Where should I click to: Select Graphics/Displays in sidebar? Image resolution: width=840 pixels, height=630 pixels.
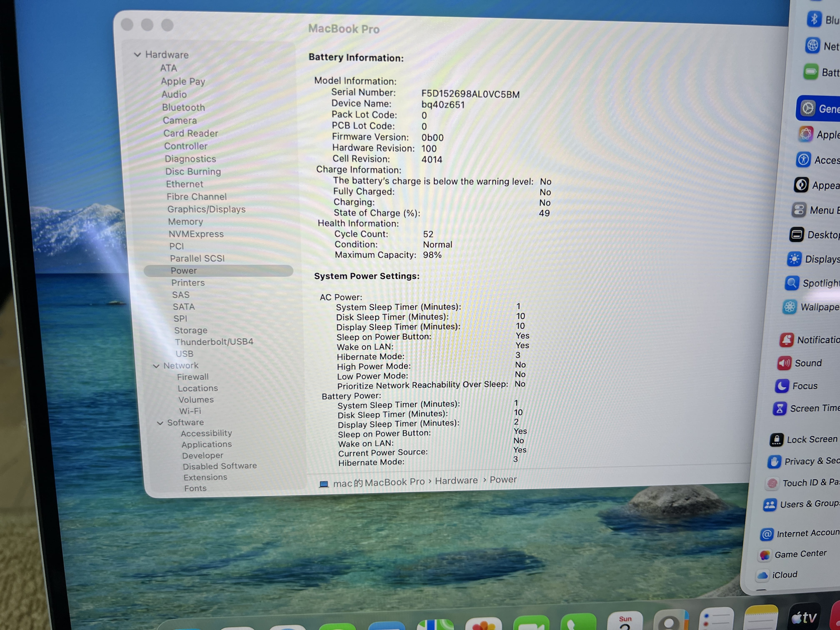coord(207,209)
